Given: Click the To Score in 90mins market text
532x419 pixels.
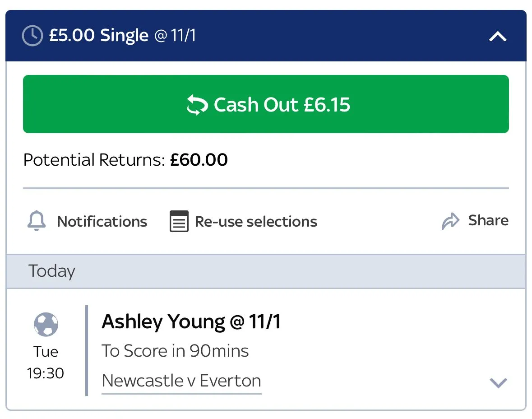Looking at the screenshot, I should click(x=175, y=351).
